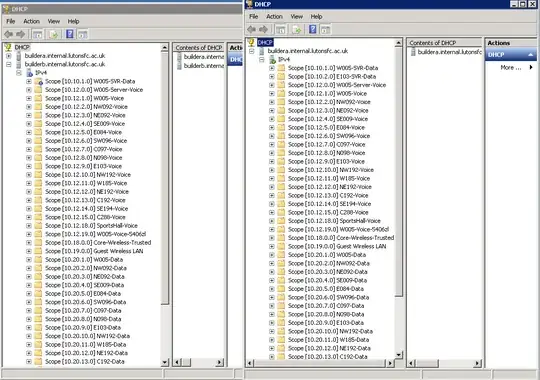The width and height of the screenshot is (540, 380).
Task: Click Contents of DHCP column header, left window
Action: pyautogui.click(x=199, y=48)
